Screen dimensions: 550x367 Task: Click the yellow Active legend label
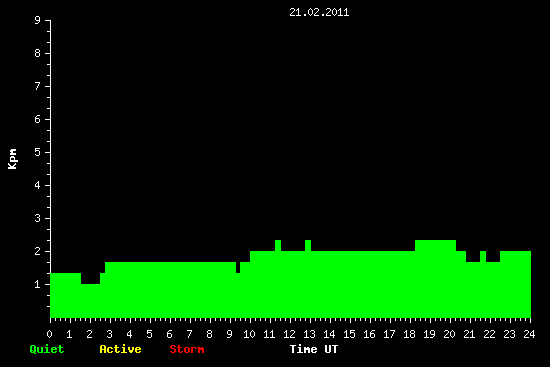[x=120, y=349]
